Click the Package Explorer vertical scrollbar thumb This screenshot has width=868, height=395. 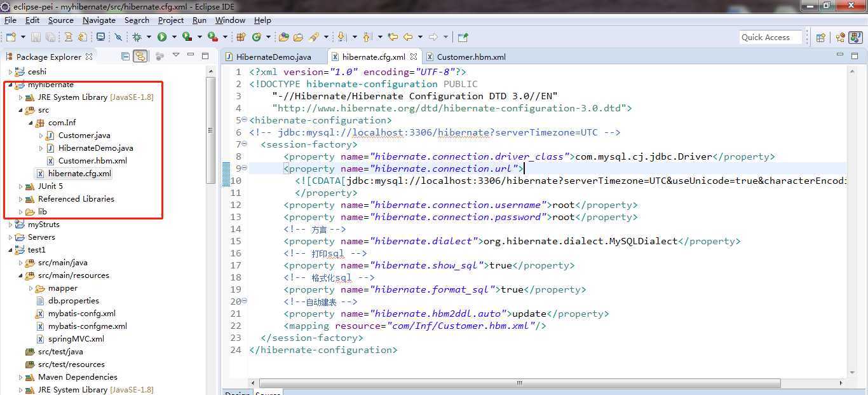(x=210, y=130)
